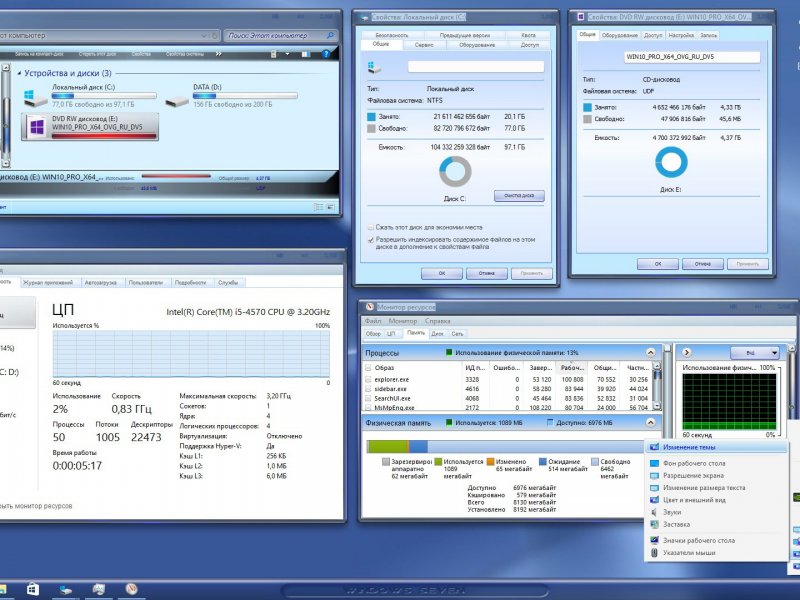Select the DVD RW drive (E:) icon
The height and width of the screenshot is (600, 800).
click(37, 127)
